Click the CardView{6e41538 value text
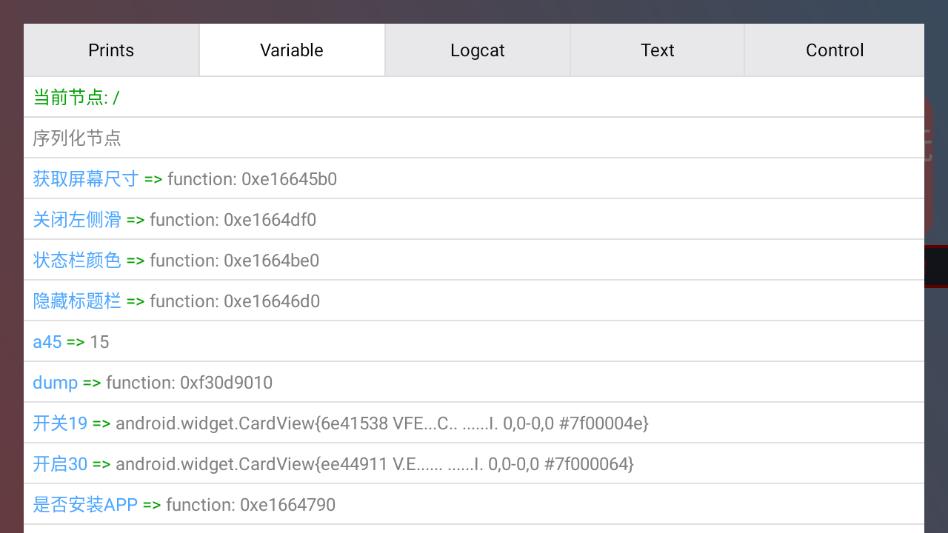Screen dimensions: 948x533 (382, 424)
